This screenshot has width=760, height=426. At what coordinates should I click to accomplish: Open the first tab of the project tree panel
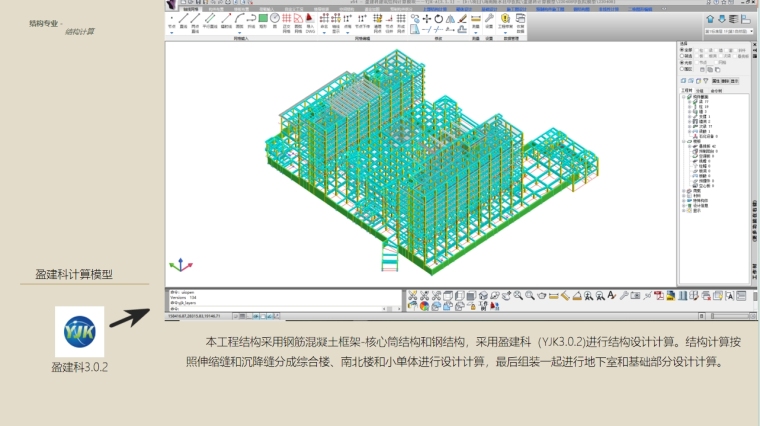pos(685,90)
